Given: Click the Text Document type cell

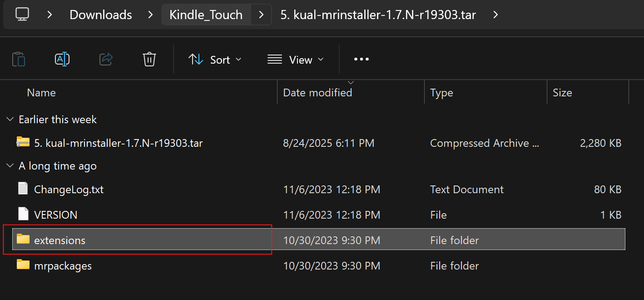Looking at the screenshot, I should [x=467, y=190].
